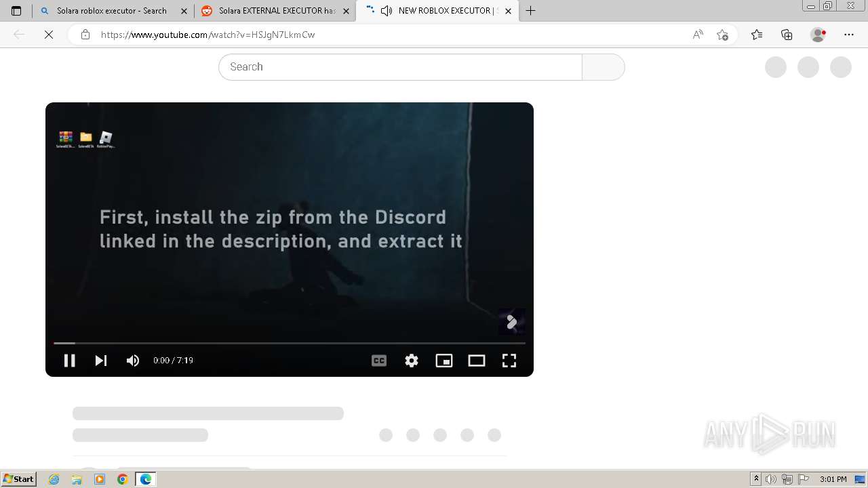Toggle closed captions on video
The height and width of the screenshot is (488, 868).
[x=379, y=361]
